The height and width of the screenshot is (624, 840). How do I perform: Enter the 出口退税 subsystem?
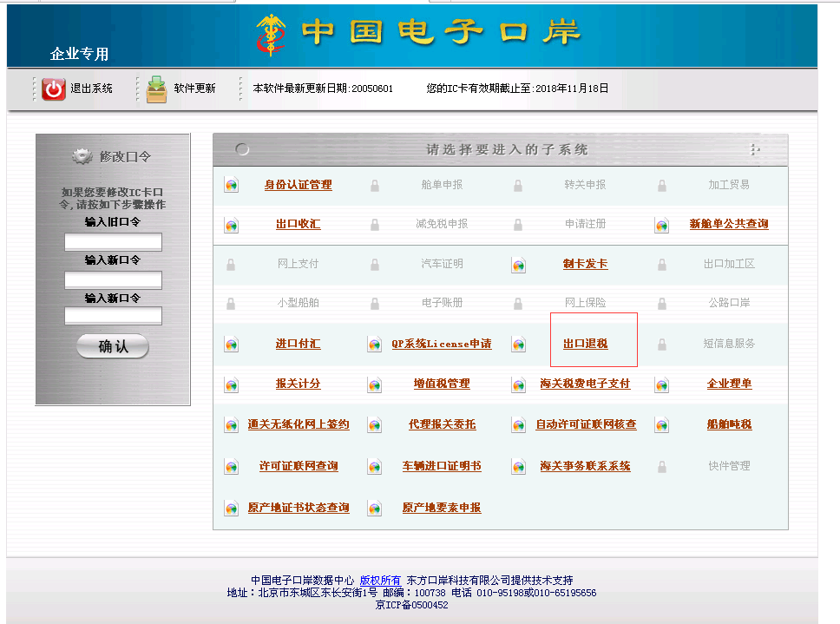tap(586, 344)
